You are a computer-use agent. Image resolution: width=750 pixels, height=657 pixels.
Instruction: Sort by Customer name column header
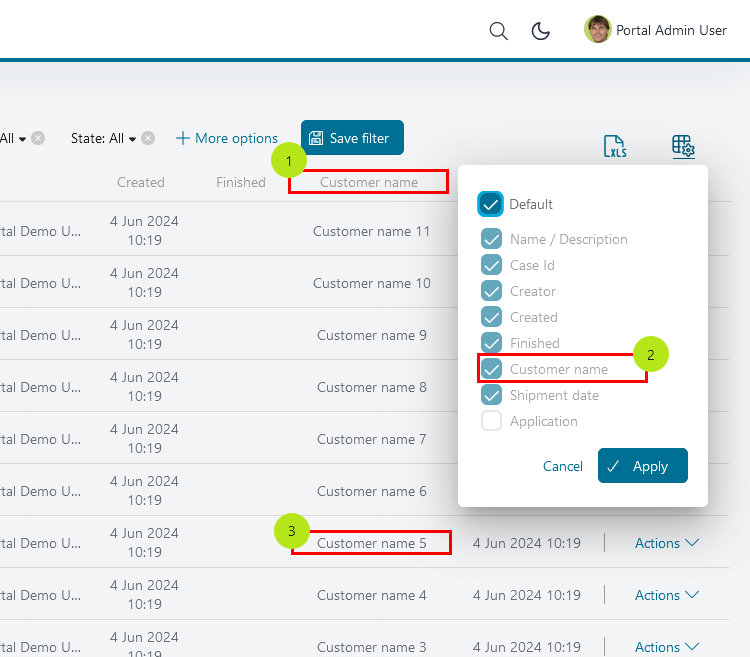click(369, 182)
